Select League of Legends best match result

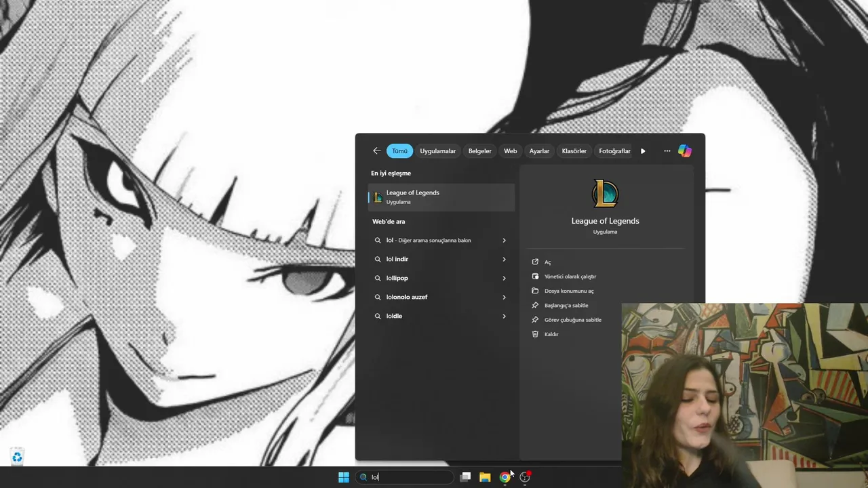441,197
